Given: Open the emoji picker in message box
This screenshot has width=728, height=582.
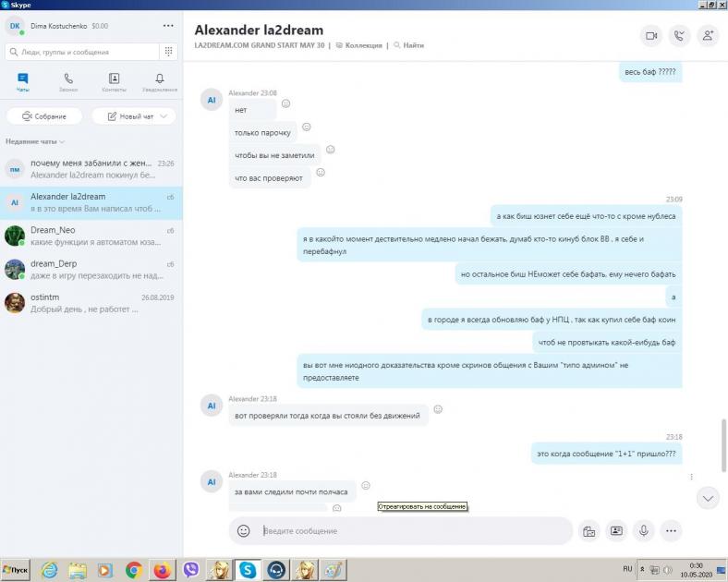Looking at the screenshot, I should 244,531.
